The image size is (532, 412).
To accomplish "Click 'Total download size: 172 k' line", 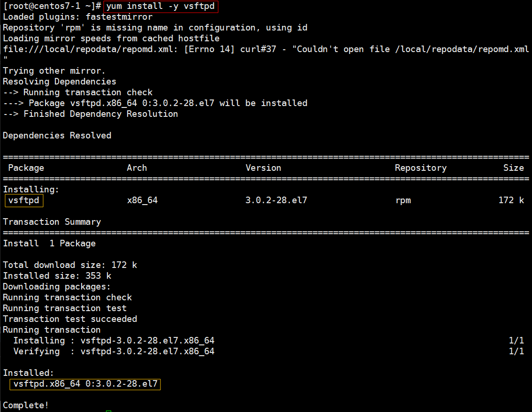I will click(x=70, y=265).
